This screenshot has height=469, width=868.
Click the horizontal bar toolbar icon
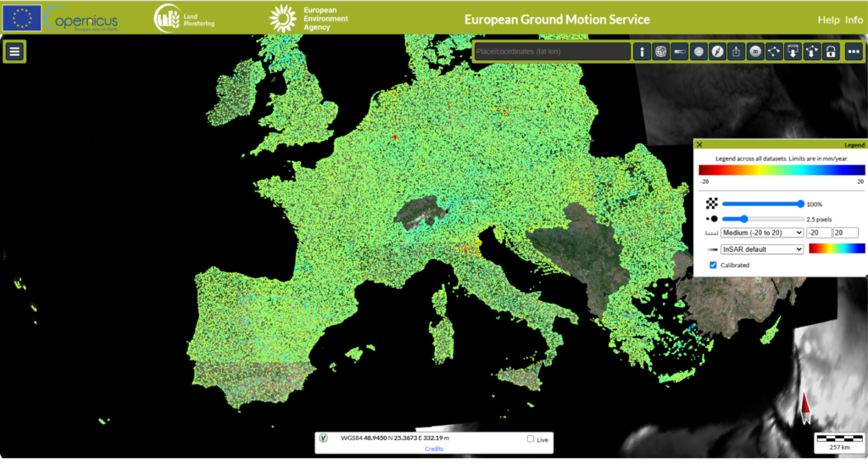(680, 52)
